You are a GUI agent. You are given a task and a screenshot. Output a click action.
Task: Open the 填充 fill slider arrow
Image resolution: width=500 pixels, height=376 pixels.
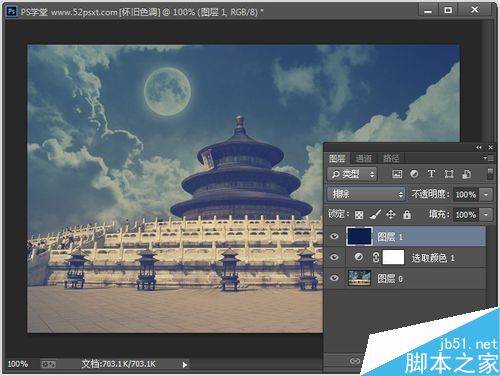coord(486,215)
